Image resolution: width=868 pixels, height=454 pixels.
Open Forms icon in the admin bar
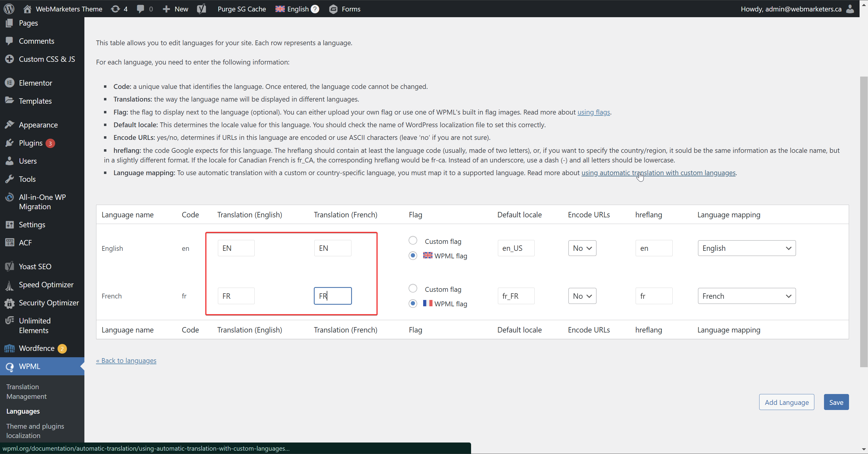tap(333, 9)
